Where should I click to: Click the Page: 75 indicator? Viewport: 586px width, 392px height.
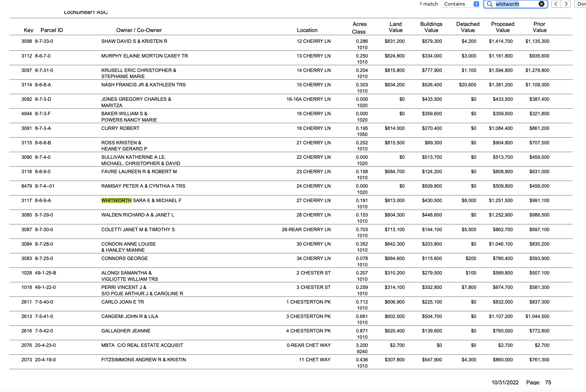(538, 383)
